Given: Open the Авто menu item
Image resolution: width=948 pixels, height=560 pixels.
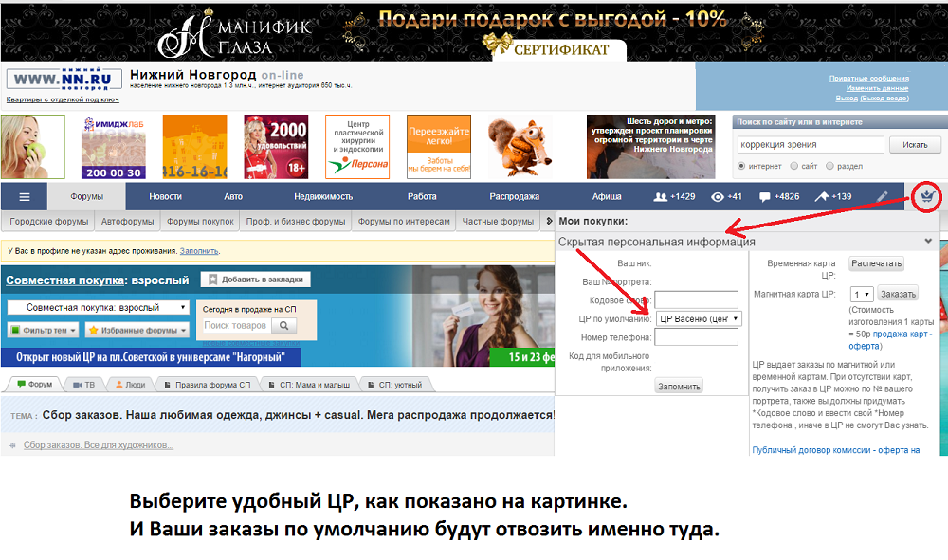Looking at the screenshot, I should [x=233, y=196].
